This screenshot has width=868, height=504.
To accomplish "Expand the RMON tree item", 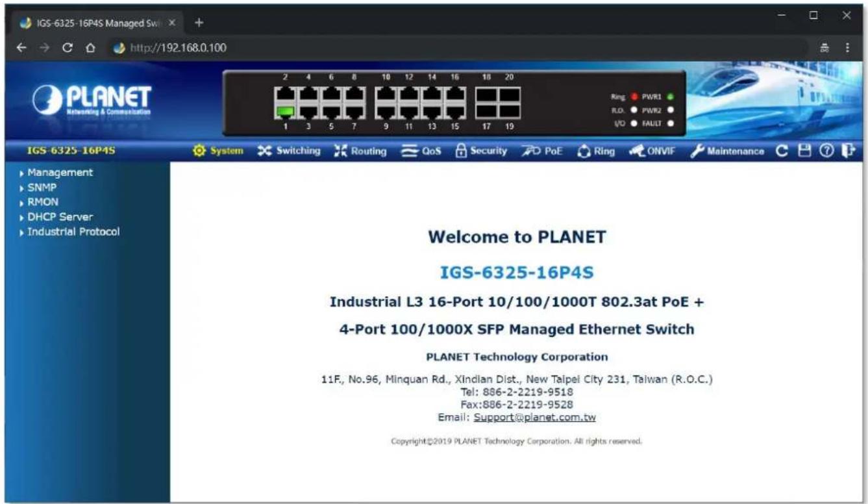I will [x=40, y=202].
